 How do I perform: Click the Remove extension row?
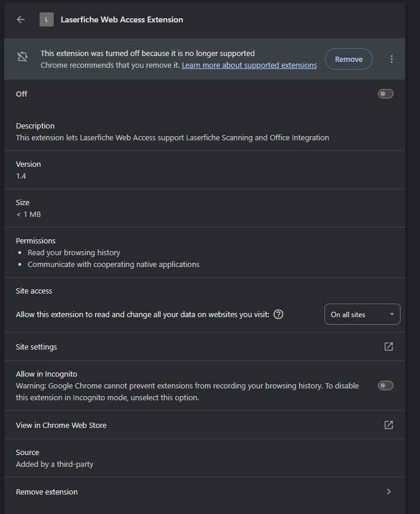pos(205,492)
